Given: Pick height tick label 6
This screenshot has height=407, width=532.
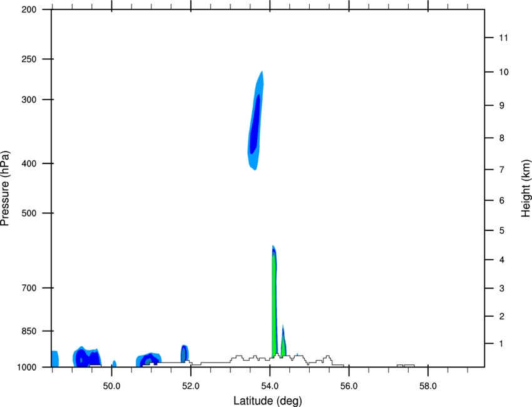Looking at the screenshot, I should click(502, 200).
